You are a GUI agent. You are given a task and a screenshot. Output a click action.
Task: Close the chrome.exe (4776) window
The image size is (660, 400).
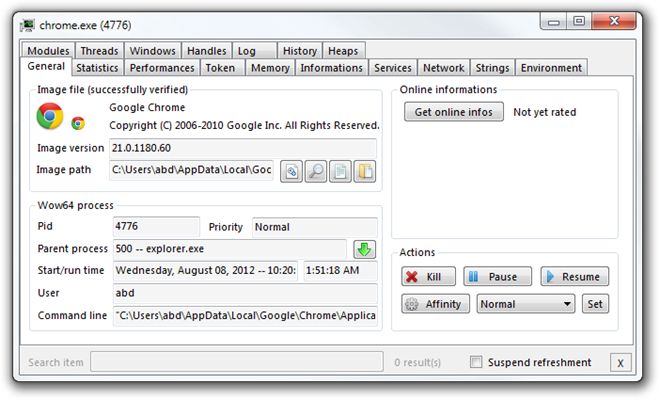point(614,21)
